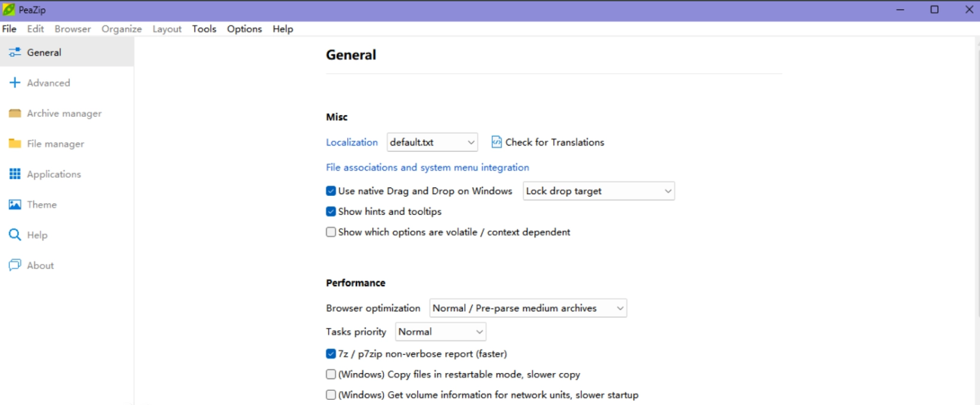980x405 pixels.
Task: Uncheck 7z / p7zip non-verbose report
Action: click(x=331, y=354)
